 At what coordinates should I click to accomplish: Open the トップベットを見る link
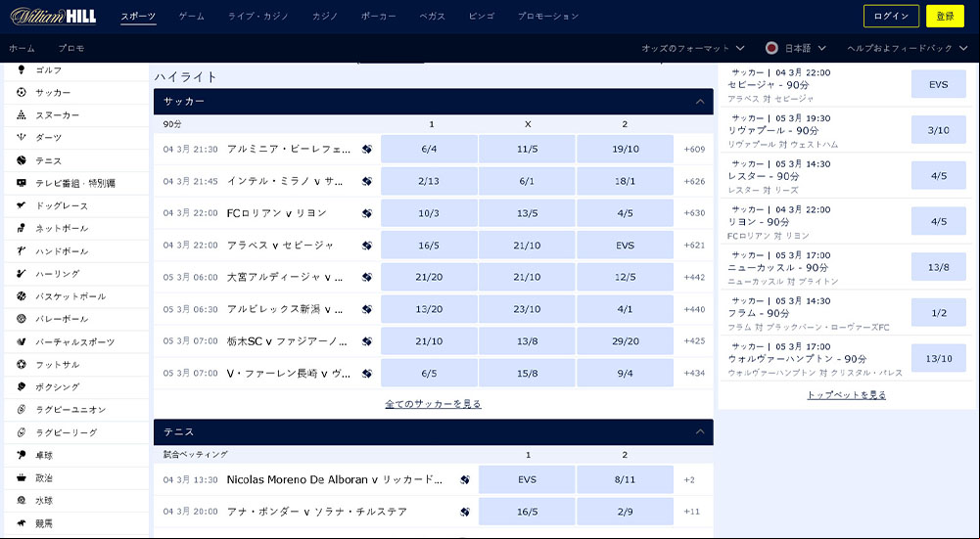tap(846, 395)
